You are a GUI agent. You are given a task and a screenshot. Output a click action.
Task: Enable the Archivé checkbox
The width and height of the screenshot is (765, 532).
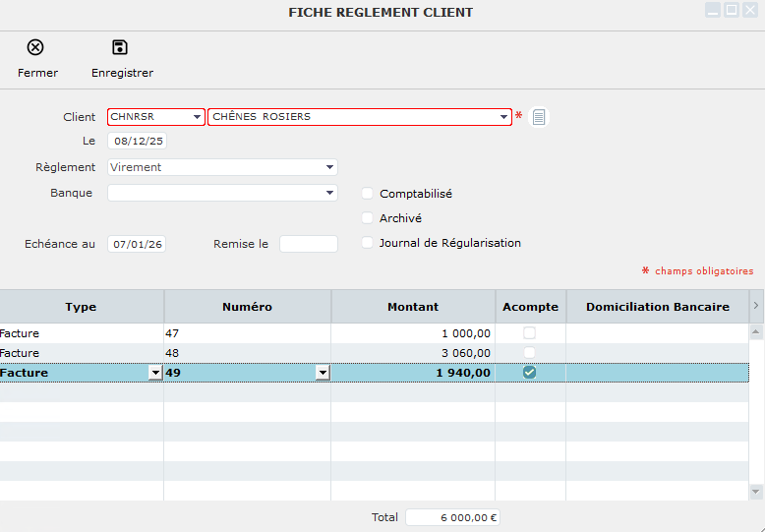pyautogui.click(x=368, y=218)
